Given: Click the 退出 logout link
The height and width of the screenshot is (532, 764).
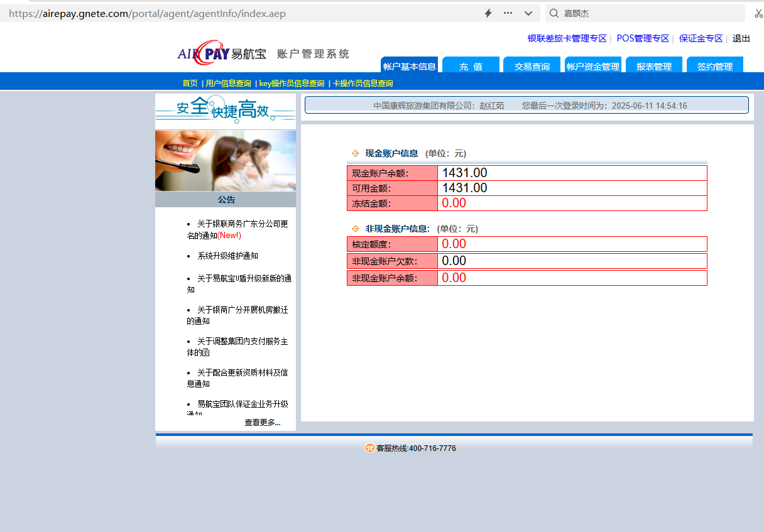Looking at the screenshot, I should (741, 38).
